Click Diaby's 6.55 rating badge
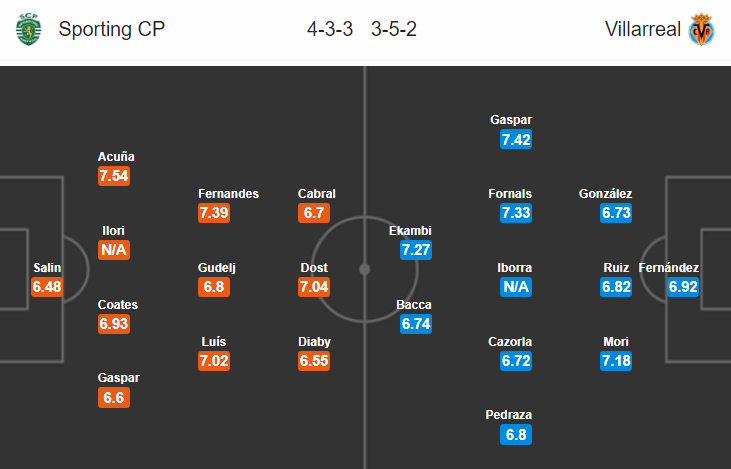Screen dimensions: 731x469 point(314,361)
